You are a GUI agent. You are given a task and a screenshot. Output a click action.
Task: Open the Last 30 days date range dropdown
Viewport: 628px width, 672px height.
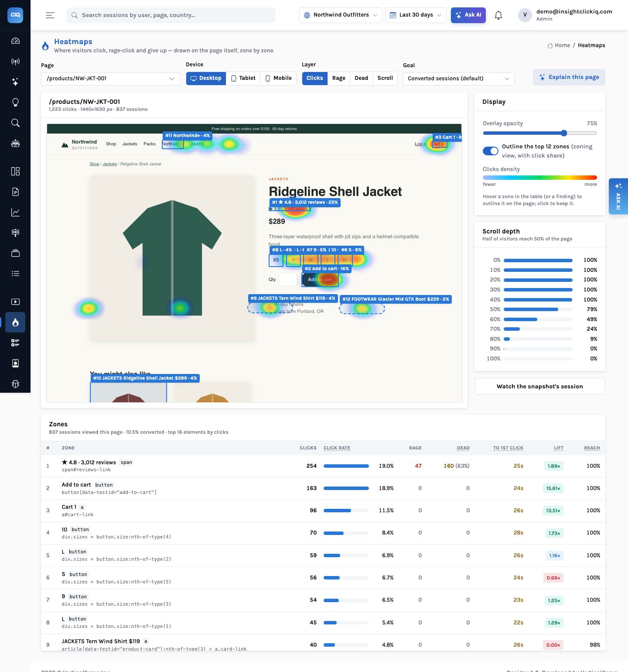pos(416,15)
